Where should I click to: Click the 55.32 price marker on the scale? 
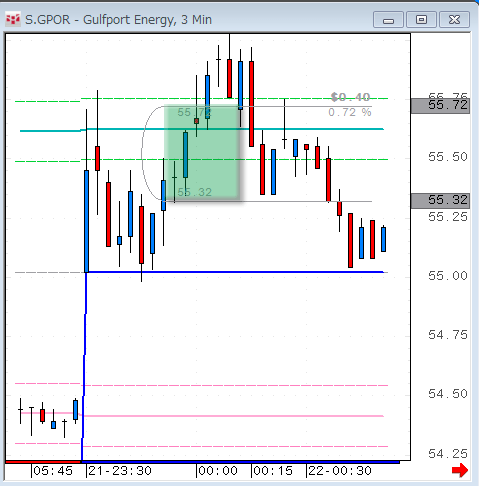coord(440,200)
